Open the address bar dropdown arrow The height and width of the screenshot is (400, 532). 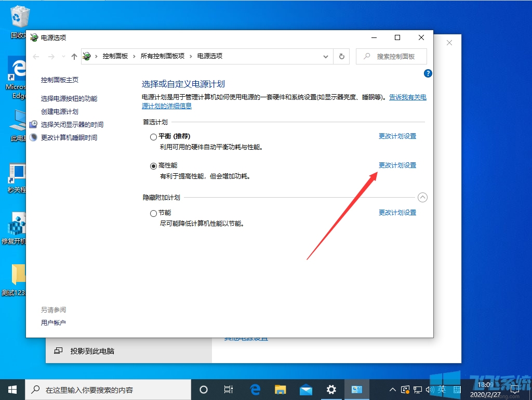click(326, 56)
